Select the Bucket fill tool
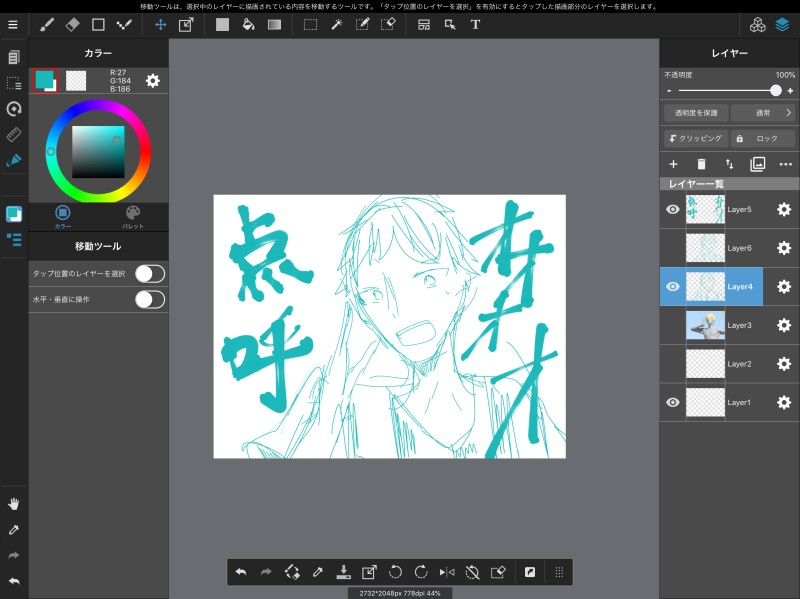 [248, 24]
